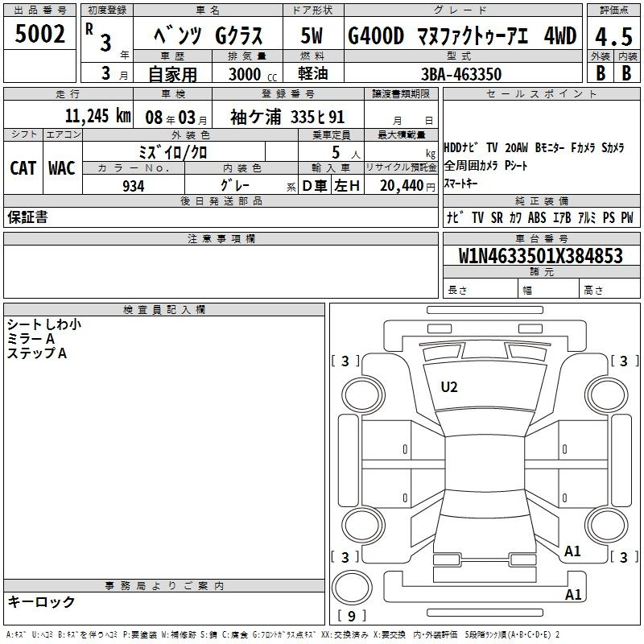Screen dimensions: 644x644
Task: Select the recycle deposit amount 20,440円
Action: 406,186
